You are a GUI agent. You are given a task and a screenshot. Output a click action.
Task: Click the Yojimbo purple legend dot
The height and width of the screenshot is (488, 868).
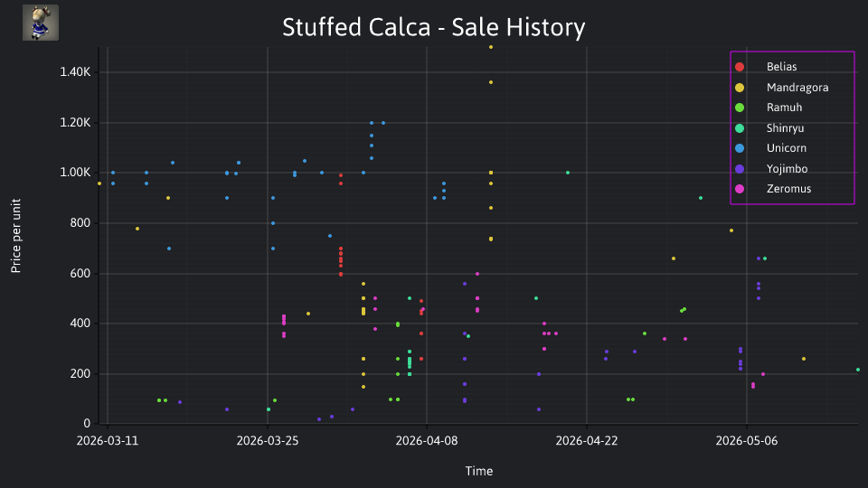[740, 169]
